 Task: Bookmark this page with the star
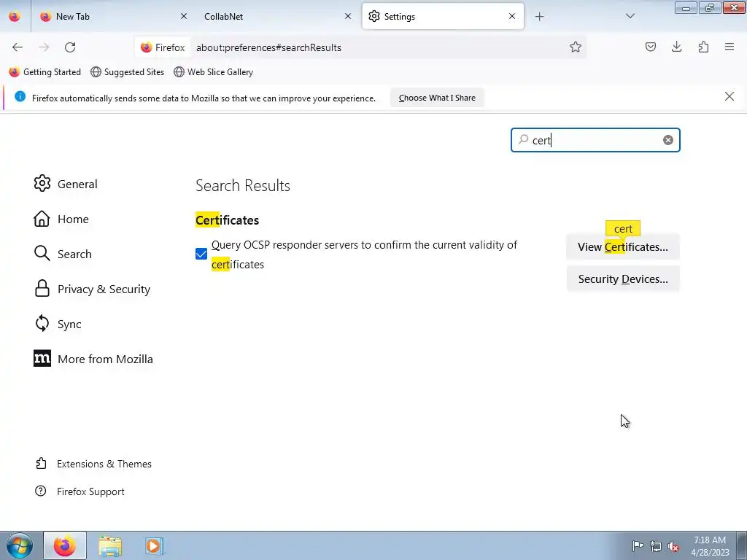pyautogui.click(x=576, y=47)
